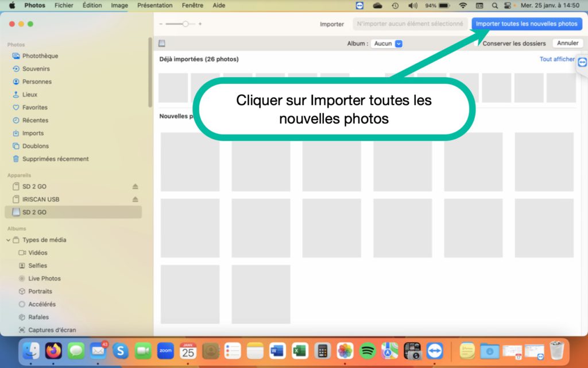Open Spotify from the Dock

click(367, 350)
